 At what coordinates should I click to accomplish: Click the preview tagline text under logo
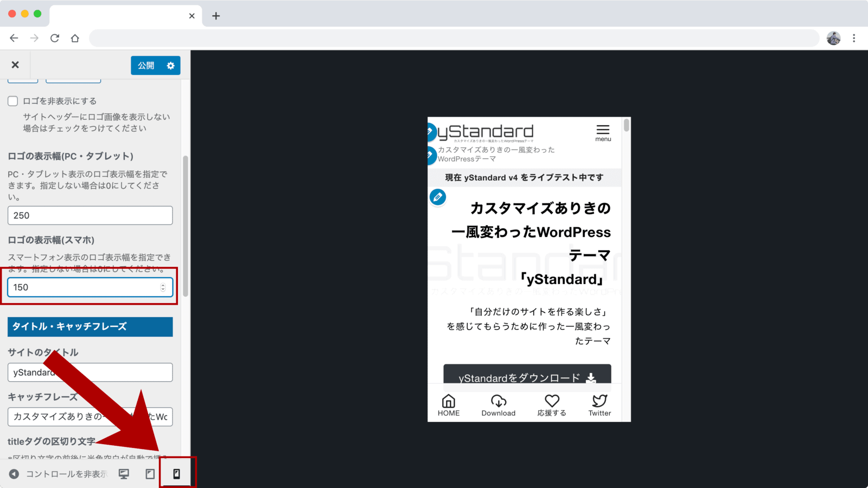click(496, 154)
